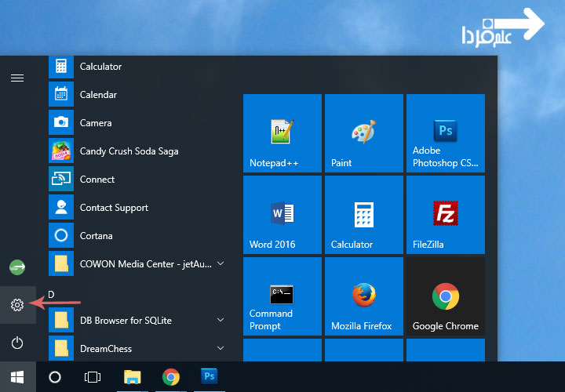This screenshot has height=392, width=565.
Task: Click the letter D section header
Action: 52,294
